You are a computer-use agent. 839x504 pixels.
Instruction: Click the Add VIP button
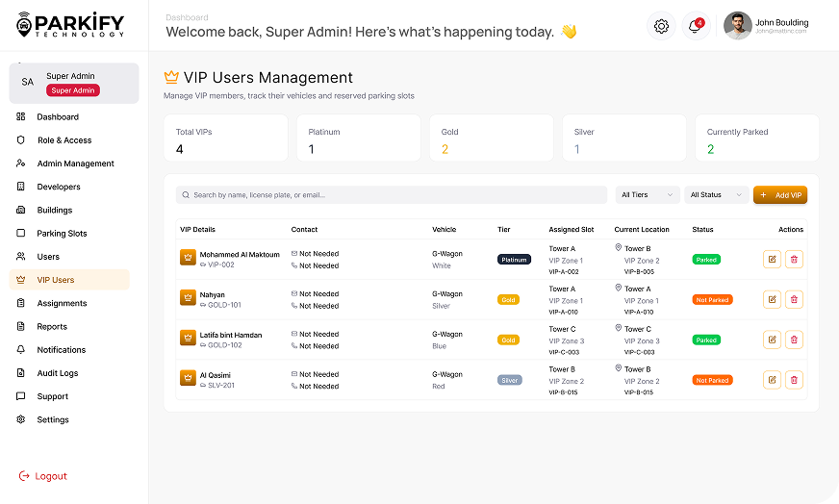[x=780, y=195]
